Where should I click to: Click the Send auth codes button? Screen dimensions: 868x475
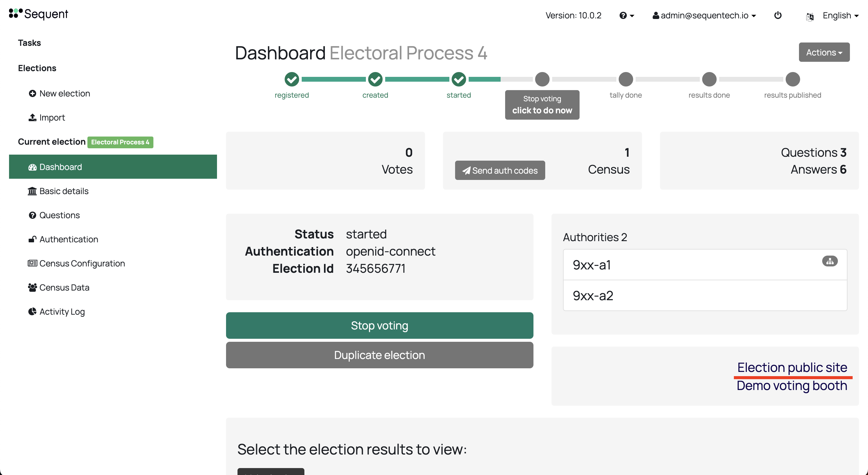click(500, 171)
